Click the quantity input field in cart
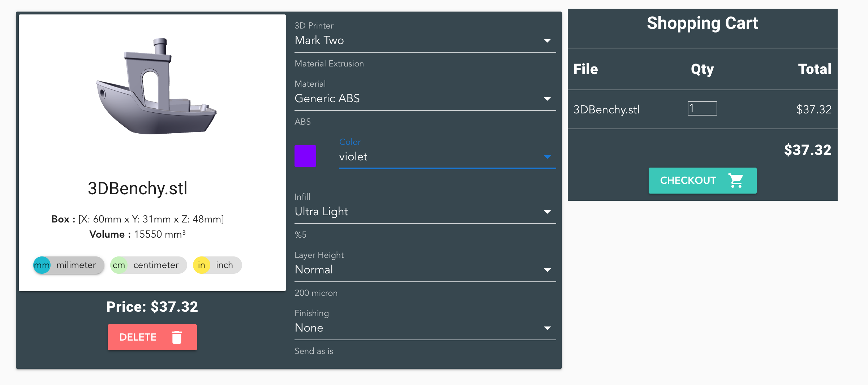This screenshot has width=868, height=385. click(x=702, y=108)
